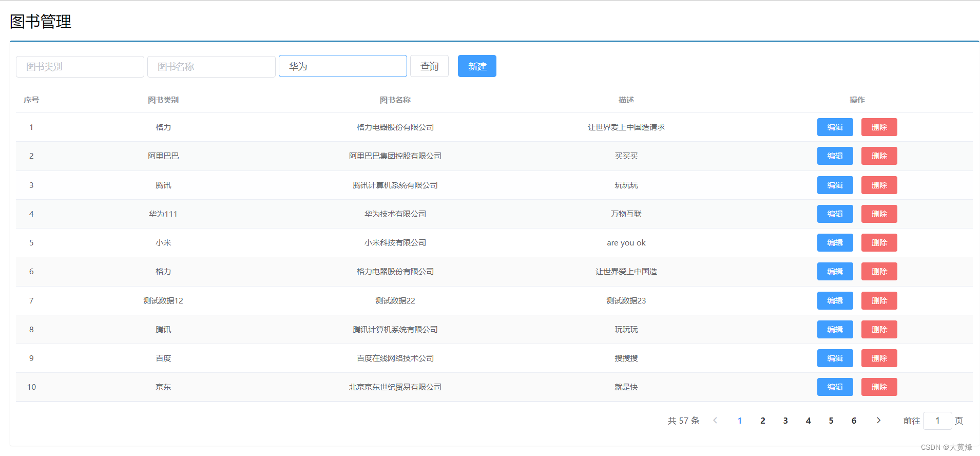Click the description are you ok
980x456 pixels.
(626, 243)
